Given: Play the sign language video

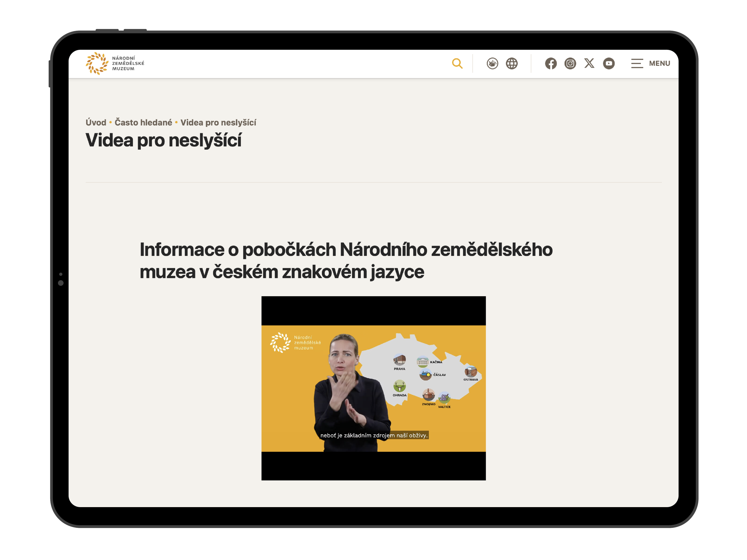Looking at the screenshot, I should 373,388.
